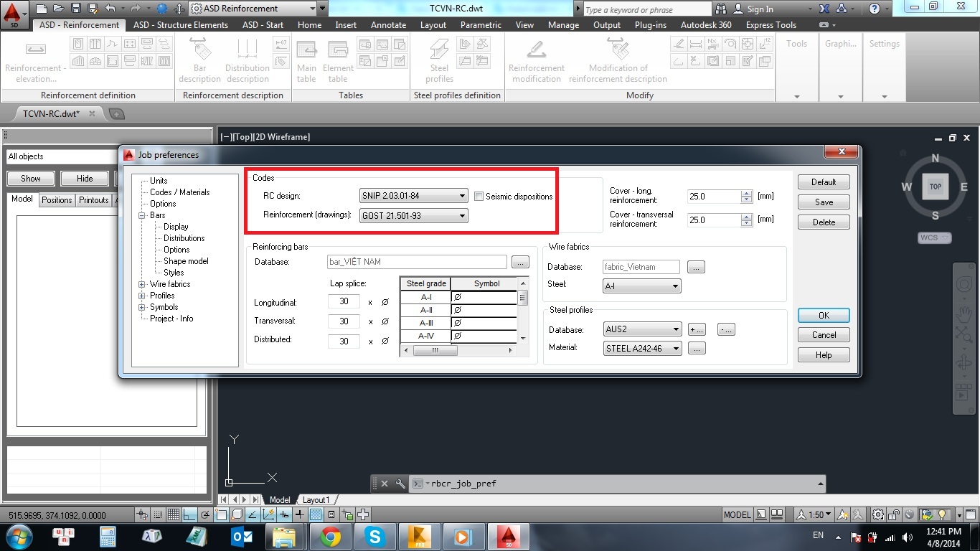This screenshot has width=980, height=551.
Task: Toggle ortho mode in the status bar
Action: click(189, 514)
